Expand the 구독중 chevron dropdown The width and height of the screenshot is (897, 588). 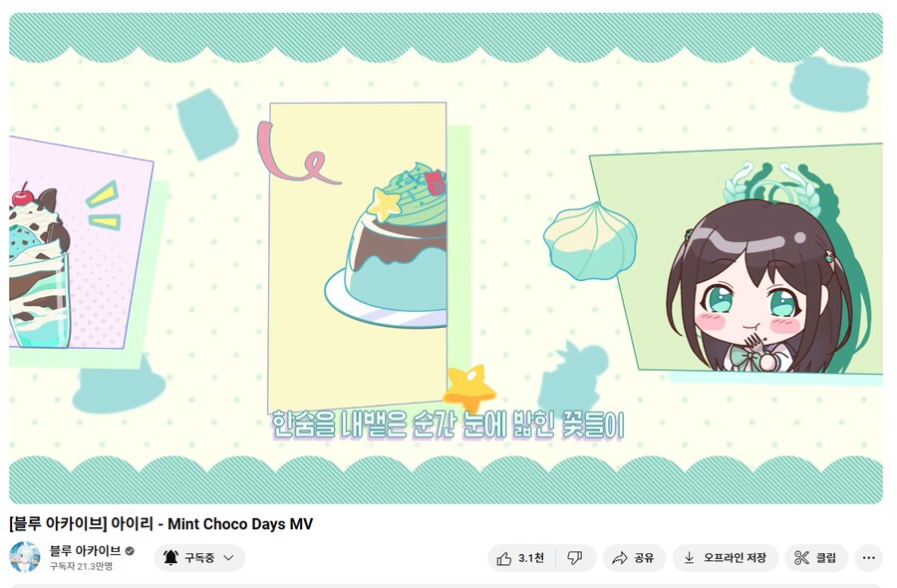228,558
